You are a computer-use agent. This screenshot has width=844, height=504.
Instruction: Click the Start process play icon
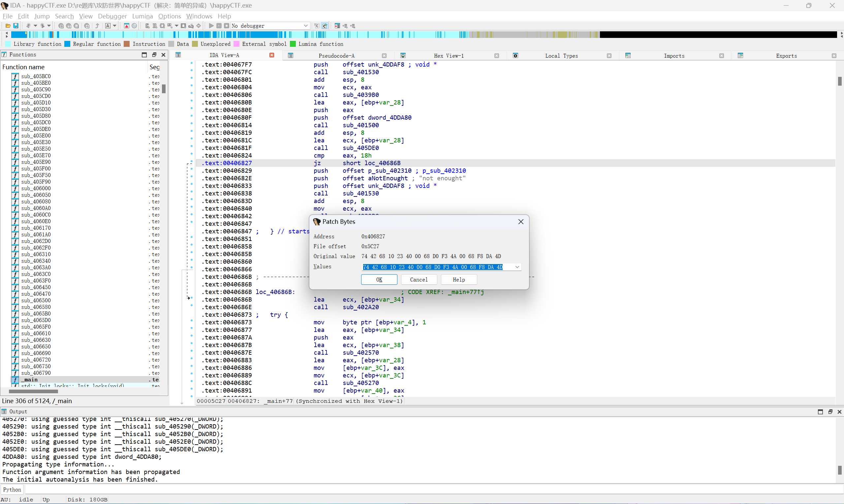coord(211,26)
